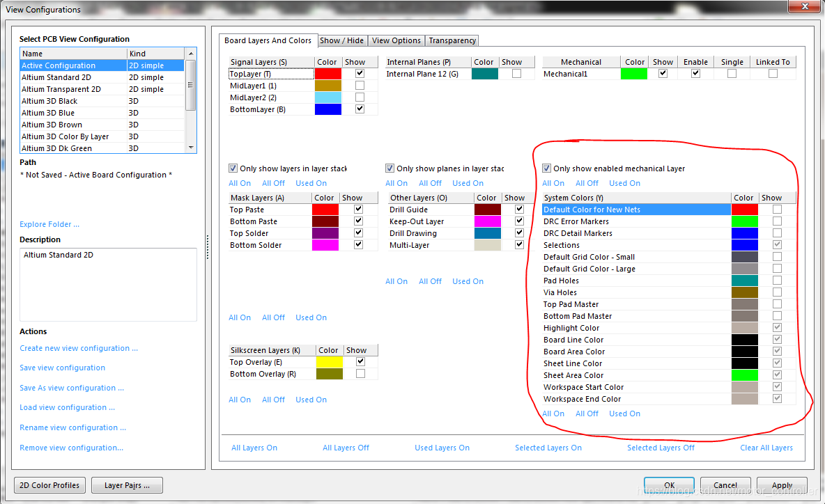825x504 pixels.
Task: Click Clear All Layers link
Action: [766, 448]
